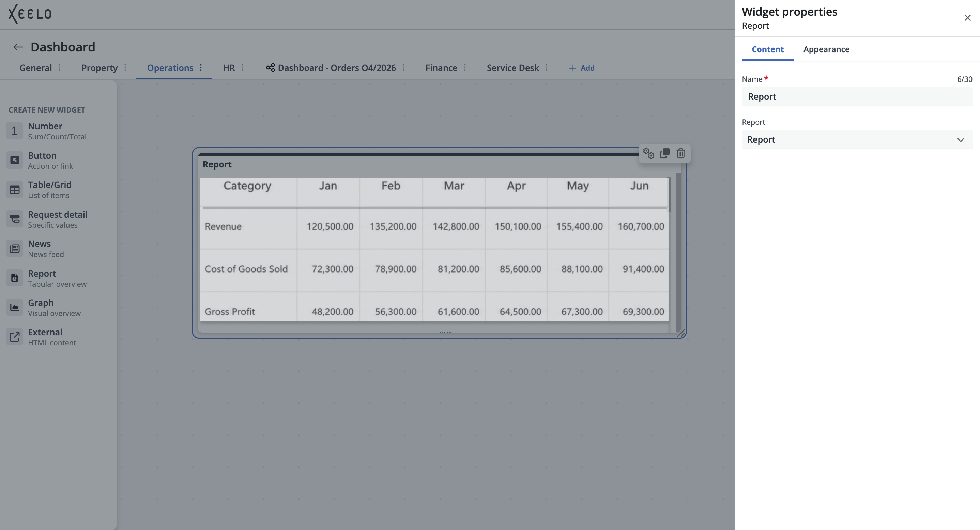
Task: Click the Dashboard page title
Action: (x=63, y=47)
